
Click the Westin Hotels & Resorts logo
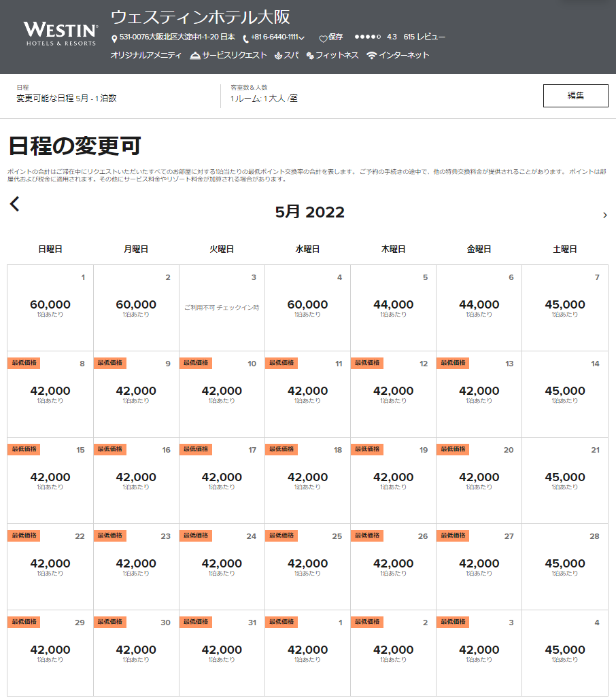click(x=61, y=34)
